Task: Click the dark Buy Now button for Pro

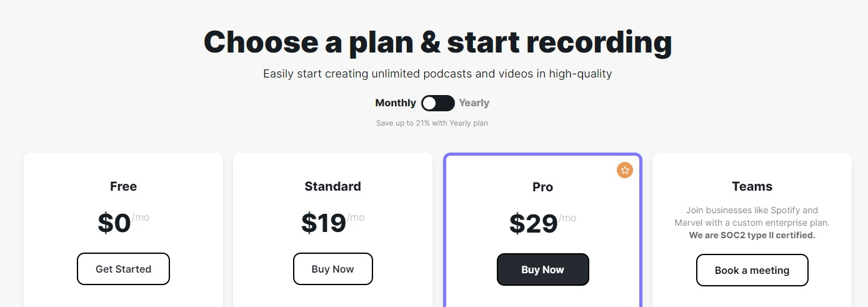Action: [x=543, y=269]
